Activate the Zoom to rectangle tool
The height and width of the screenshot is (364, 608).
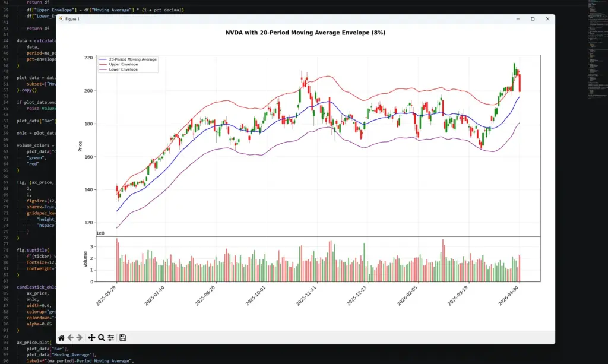click(101, 338)
